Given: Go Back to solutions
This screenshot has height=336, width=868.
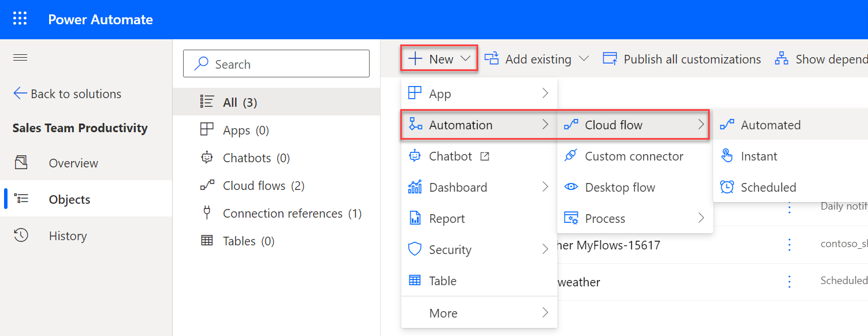Looking at the screenshot, I should pyautogui.click(x=66, y=94).
